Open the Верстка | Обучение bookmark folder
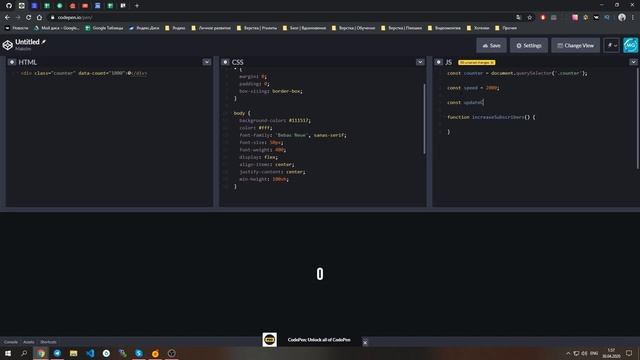This screenshot has width=640, height=360. tap(353, 28)
